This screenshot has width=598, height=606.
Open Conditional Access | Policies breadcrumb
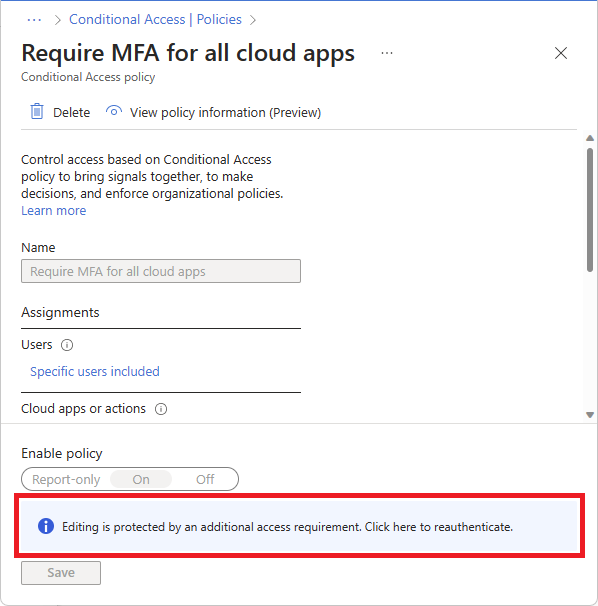pos(155,19)
